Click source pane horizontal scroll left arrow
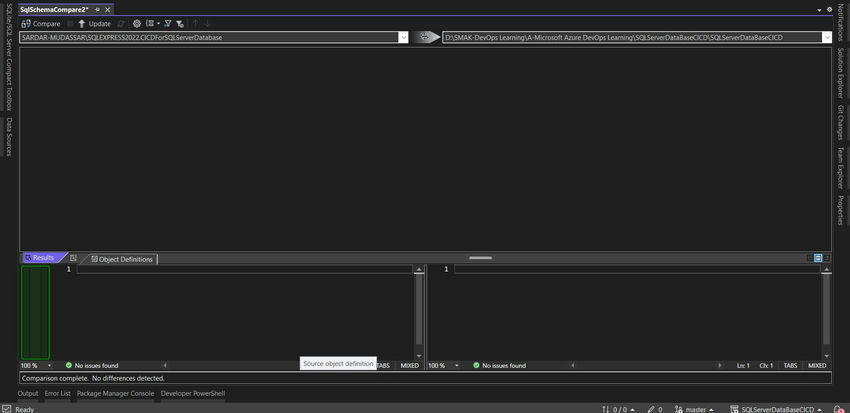This screenshot has height=413, width=850. click(x=165, y=365)
